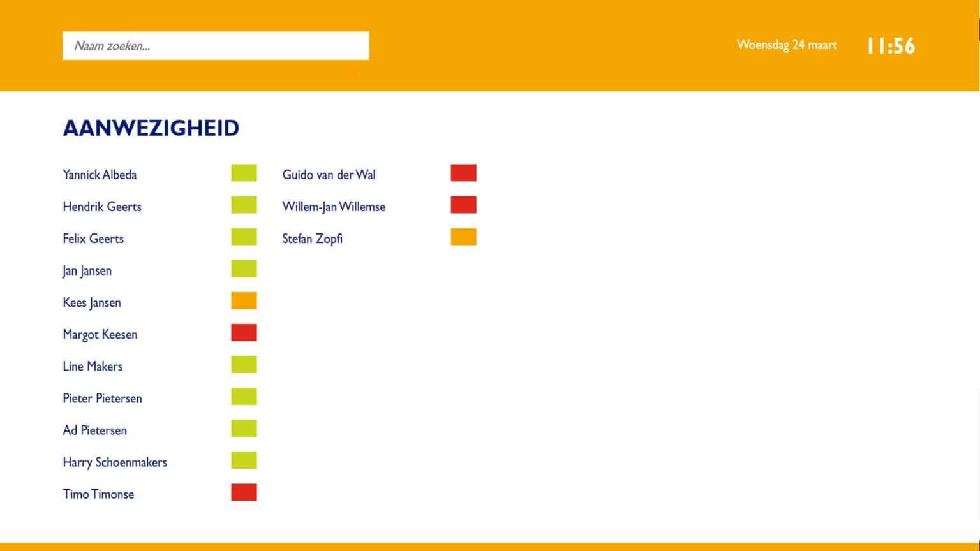Click Stefan Zopfi's orange status swatch
Image resolution: width=980 pixels, height=551 pixels.
click(x=463, y=237)
